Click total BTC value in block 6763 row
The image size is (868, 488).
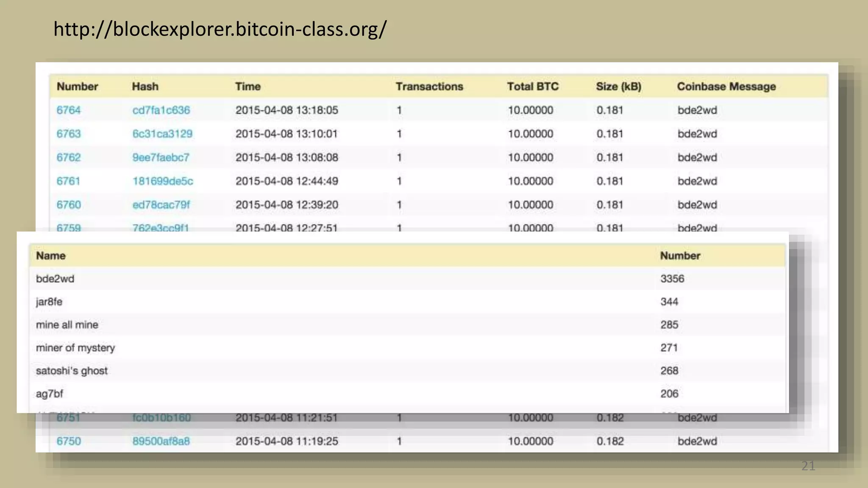(531, 134)
